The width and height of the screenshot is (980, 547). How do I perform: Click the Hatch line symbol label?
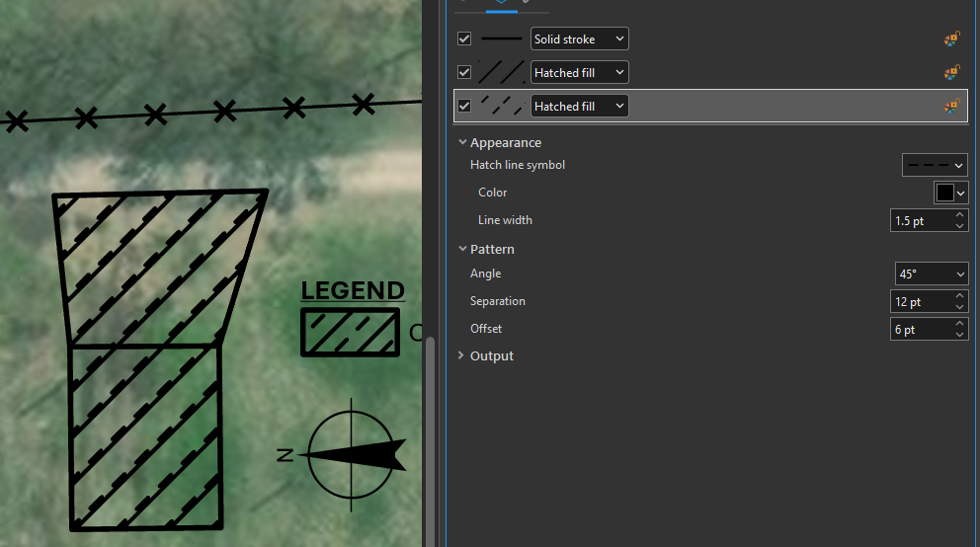click(518, 165)
